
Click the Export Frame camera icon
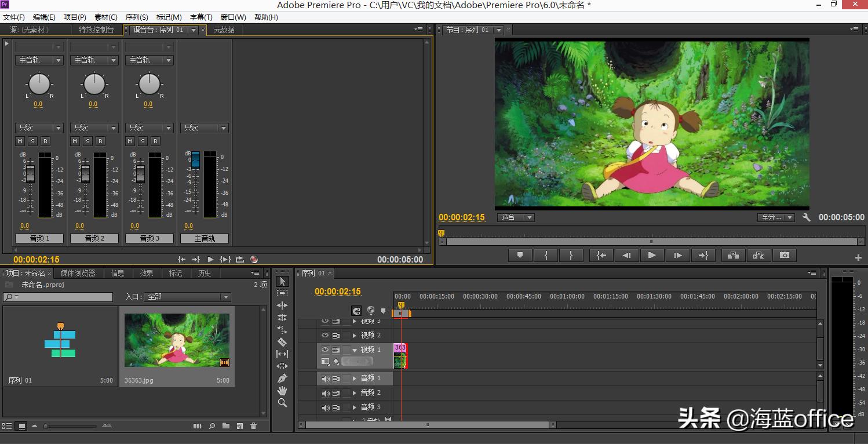pos(784,255)
